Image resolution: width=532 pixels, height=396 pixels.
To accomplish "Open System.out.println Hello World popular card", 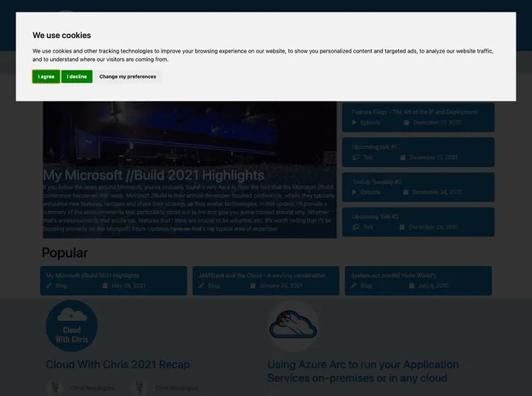I will pos(418,281).
